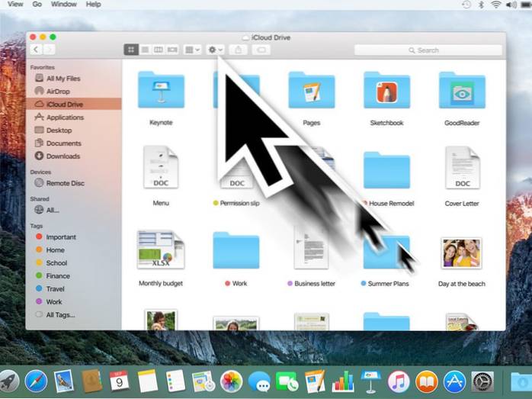
Task: Open the Work folder icon
Action: tap(236, 250)
